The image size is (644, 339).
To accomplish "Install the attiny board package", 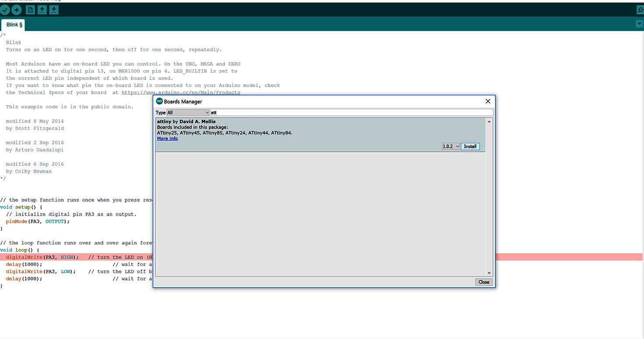I will (x=470, y=147).
